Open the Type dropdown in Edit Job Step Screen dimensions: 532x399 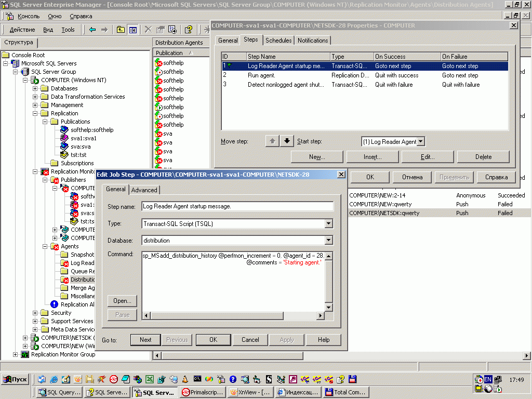[x=328, y=223]
